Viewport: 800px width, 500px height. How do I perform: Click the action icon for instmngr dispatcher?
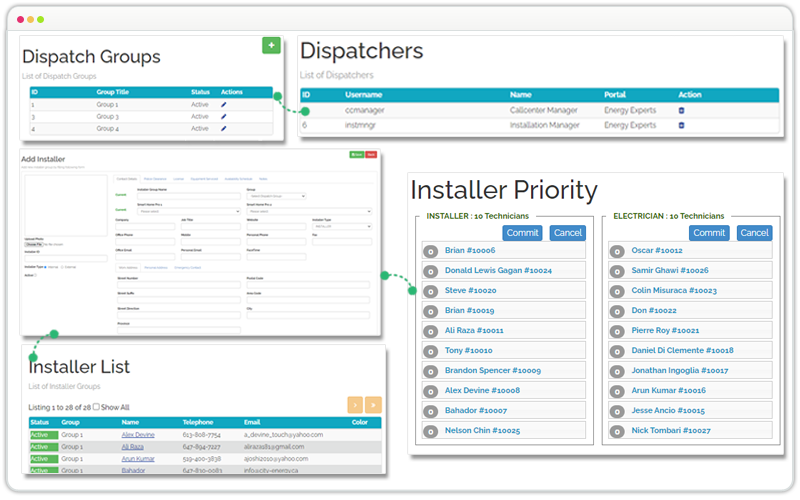pos(682,126)
